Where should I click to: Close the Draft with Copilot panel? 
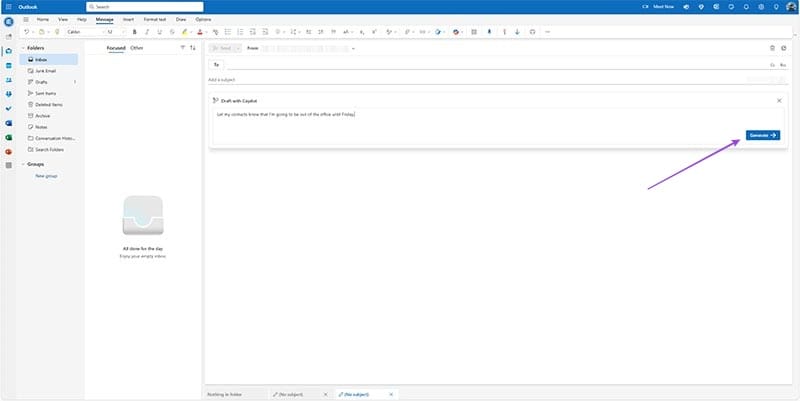coord(779,101)
